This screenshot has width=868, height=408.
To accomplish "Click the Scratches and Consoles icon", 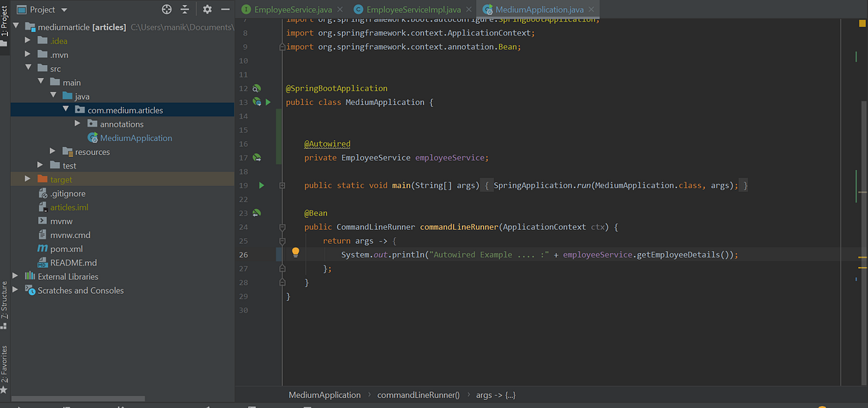I will pos(30,290).
